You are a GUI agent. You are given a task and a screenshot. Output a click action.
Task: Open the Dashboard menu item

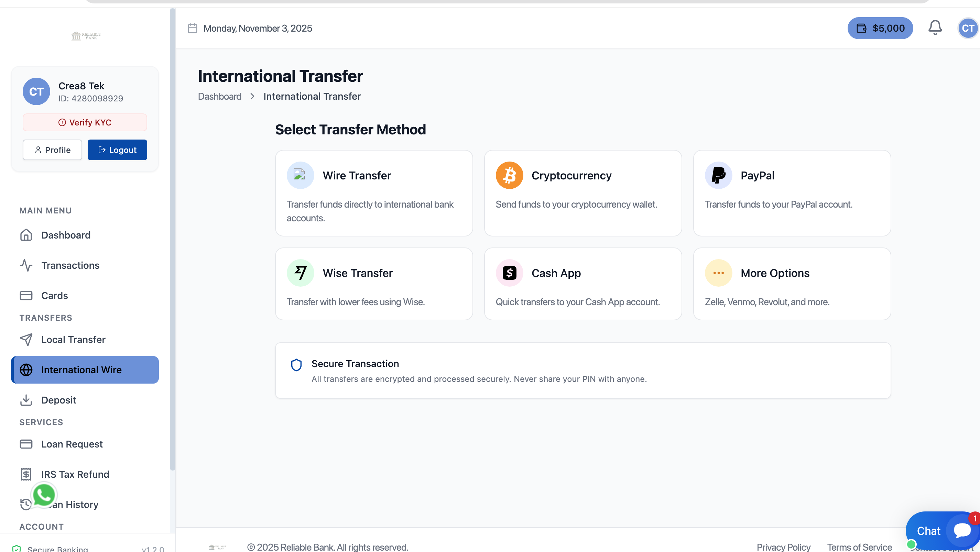point(65,235)
